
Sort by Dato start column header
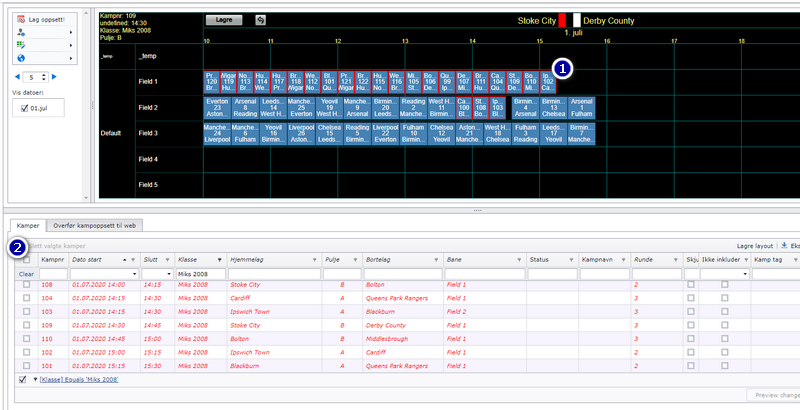[87, 260]
